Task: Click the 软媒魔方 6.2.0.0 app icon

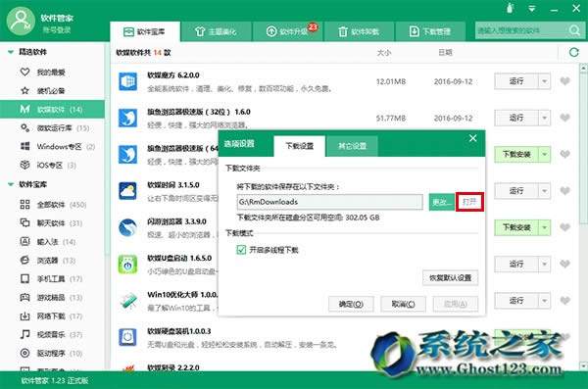Action: tap(127, 81)
